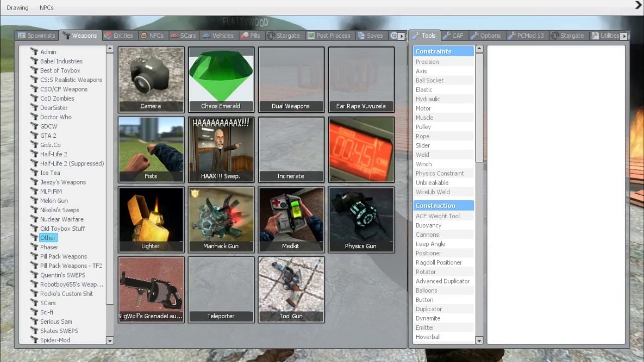Select the Spider-Mod category
644x362 pixels.
[x=55, y=340]
